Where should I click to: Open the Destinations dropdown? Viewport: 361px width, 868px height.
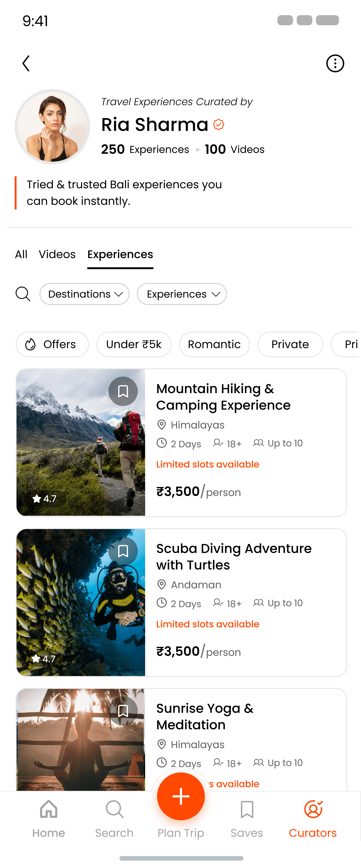(84, 294)
